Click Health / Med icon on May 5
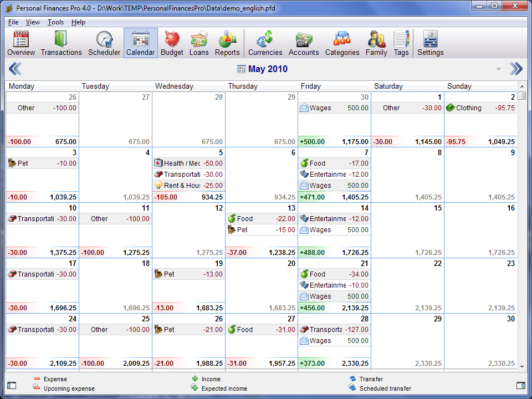532x399 pixels. pyautogui.click(x=158, y=163)
